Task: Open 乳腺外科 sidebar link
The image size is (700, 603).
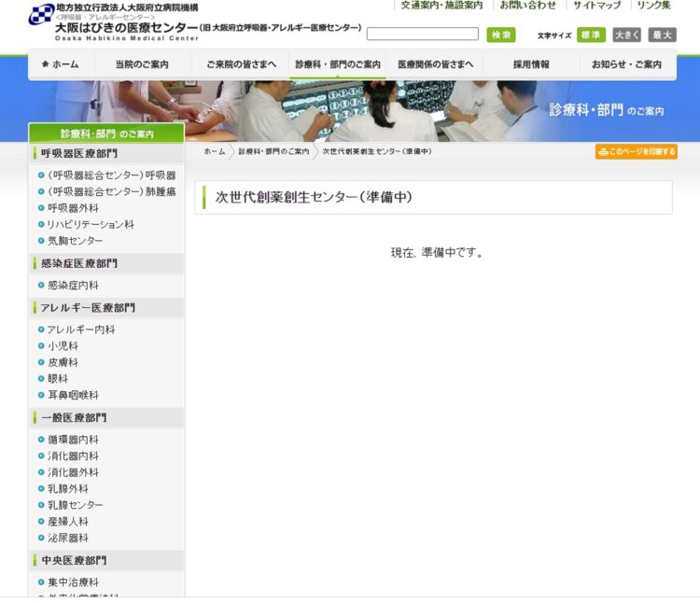Action: (68, 489)
